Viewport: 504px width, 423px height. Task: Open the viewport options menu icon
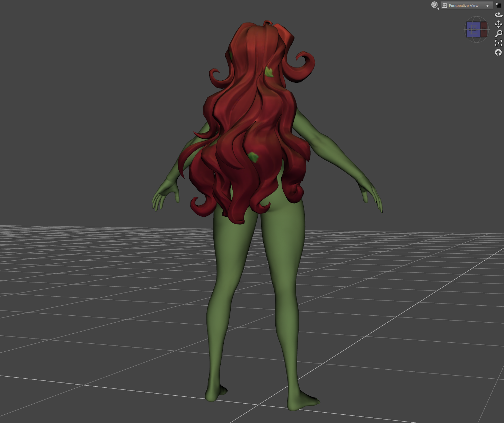click(x=498, y=5)
